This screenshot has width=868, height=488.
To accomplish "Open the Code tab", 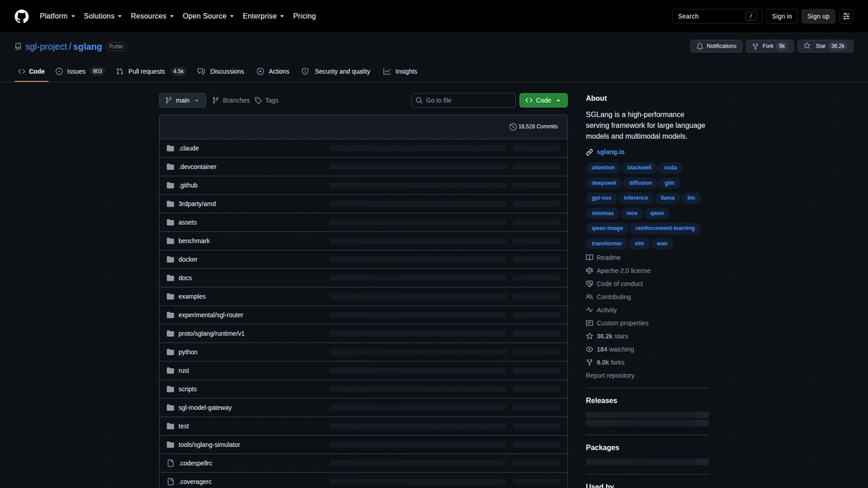I will click(32, 72).
